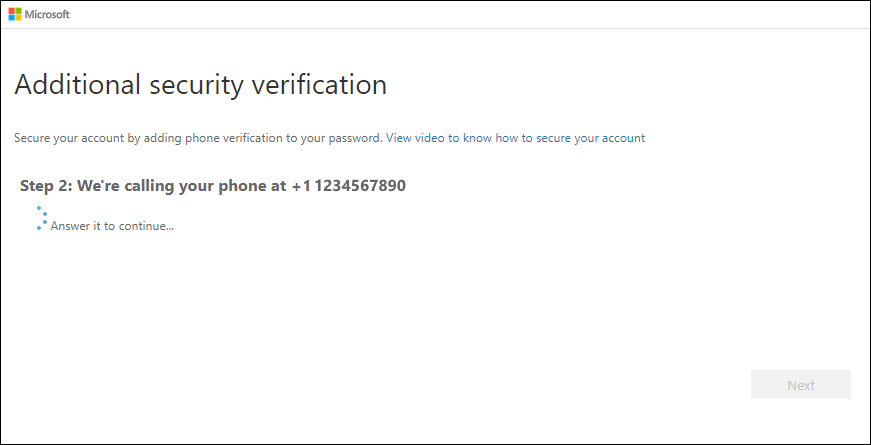The height and width of the screenshot is (445, 871).
Task: Click the loading spinner dots animation
Action: pyautogui.click(x=42, y=218)
